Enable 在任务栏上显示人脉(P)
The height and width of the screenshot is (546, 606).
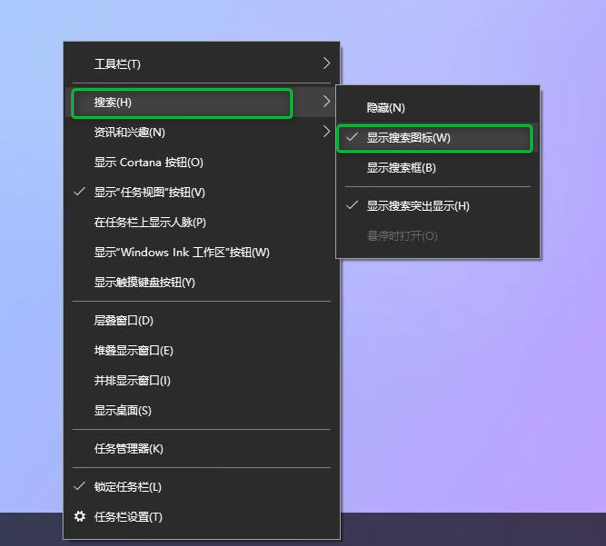[x=201, y=222]
